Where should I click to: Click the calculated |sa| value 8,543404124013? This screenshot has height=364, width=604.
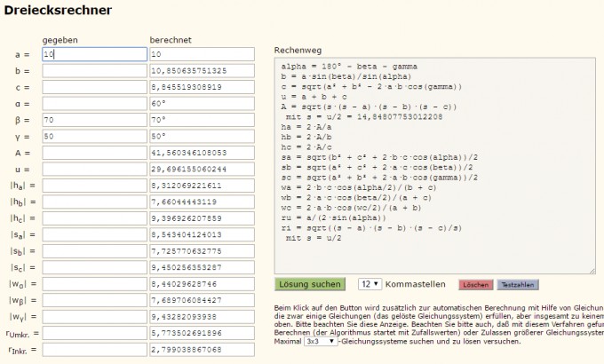tap(202, 234)
